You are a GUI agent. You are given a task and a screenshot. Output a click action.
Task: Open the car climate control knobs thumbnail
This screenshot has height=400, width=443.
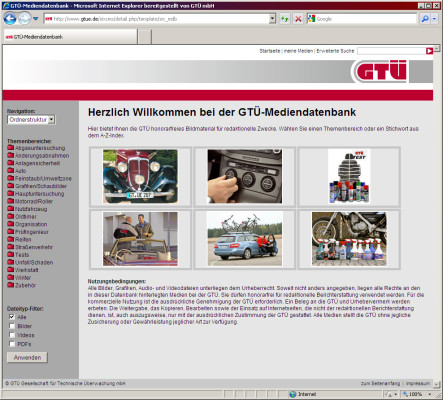[x=245, y=176]
